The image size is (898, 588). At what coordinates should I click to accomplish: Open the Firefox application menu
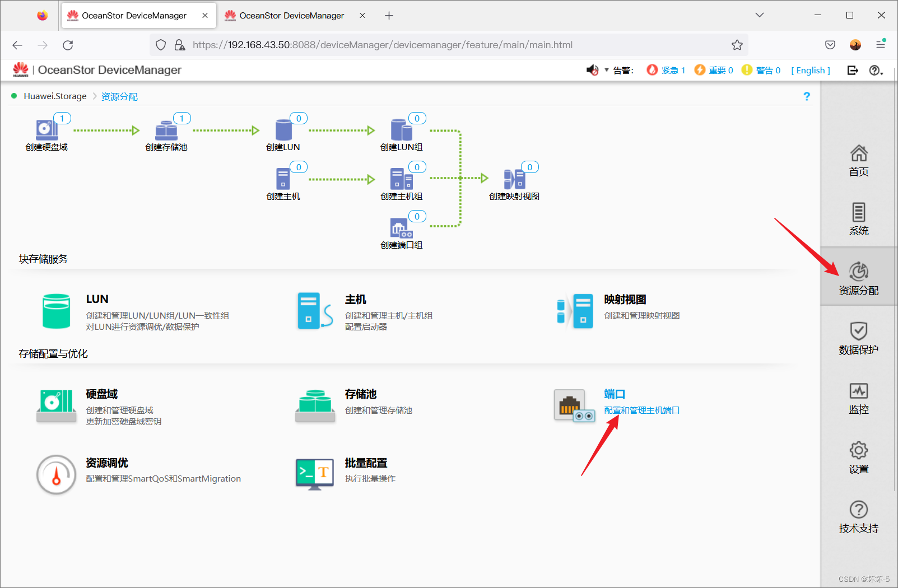point(881,45)
